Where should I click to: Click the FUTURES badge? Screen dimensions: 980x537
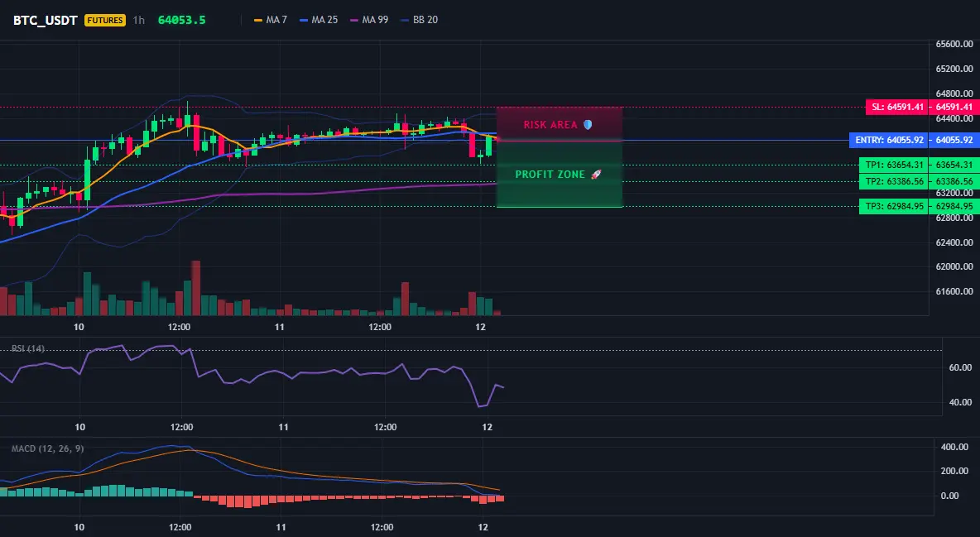pos(105,20)
